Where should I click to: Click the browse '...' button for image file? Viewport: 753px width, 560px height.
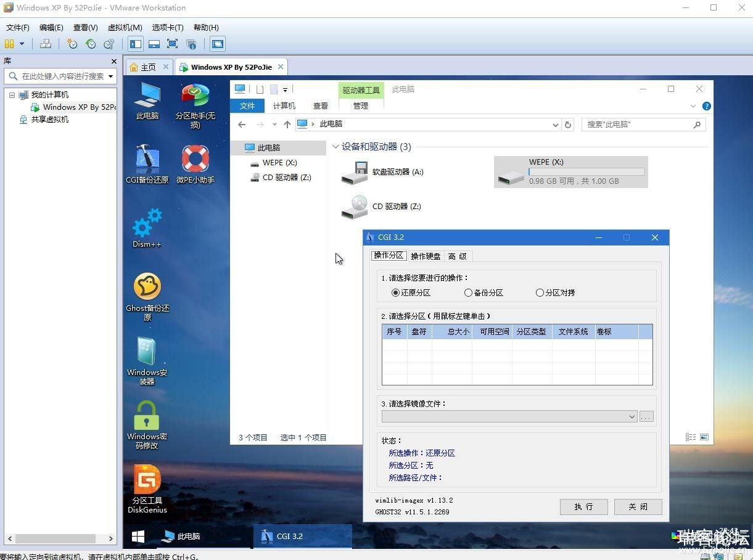pos(646,417)
